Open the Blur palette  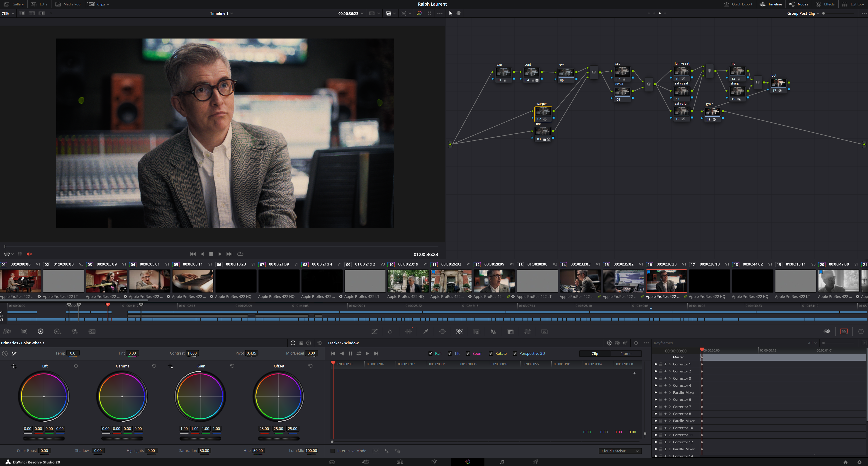tap(494, 331)
